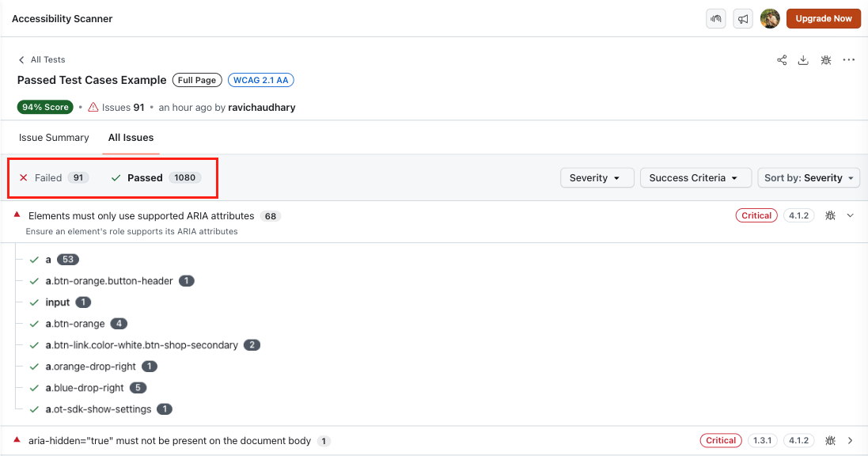The width and height of the screenshot is (868, 456).
Task: Select the a.btn-orange.button-header row
Action: pos(112,281)
